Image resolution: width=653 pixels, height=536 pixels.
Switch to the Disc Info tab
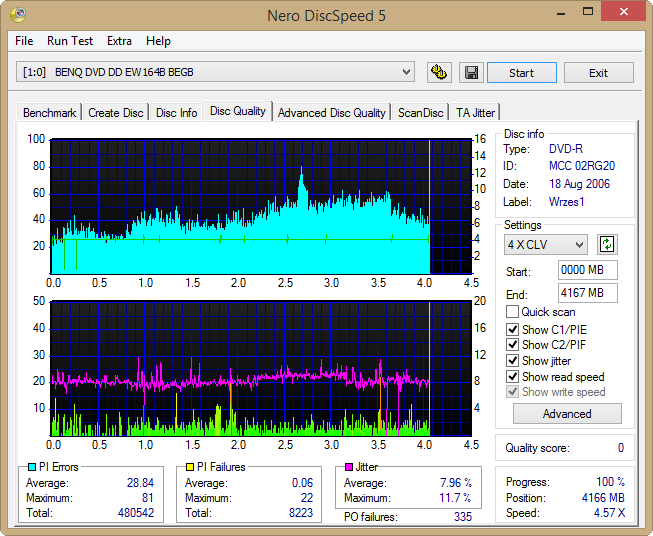tap(177, 113)
